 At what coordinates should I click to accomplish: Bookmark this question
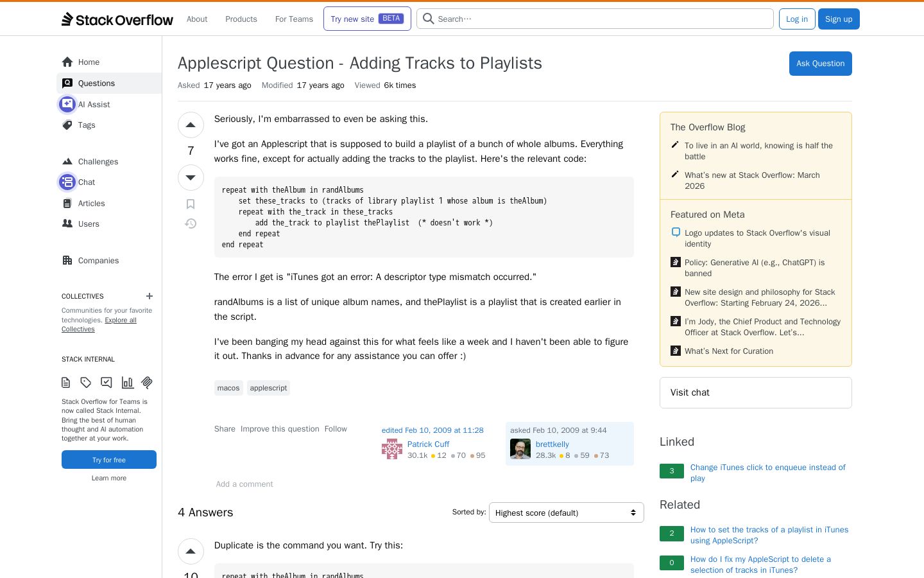191,204
